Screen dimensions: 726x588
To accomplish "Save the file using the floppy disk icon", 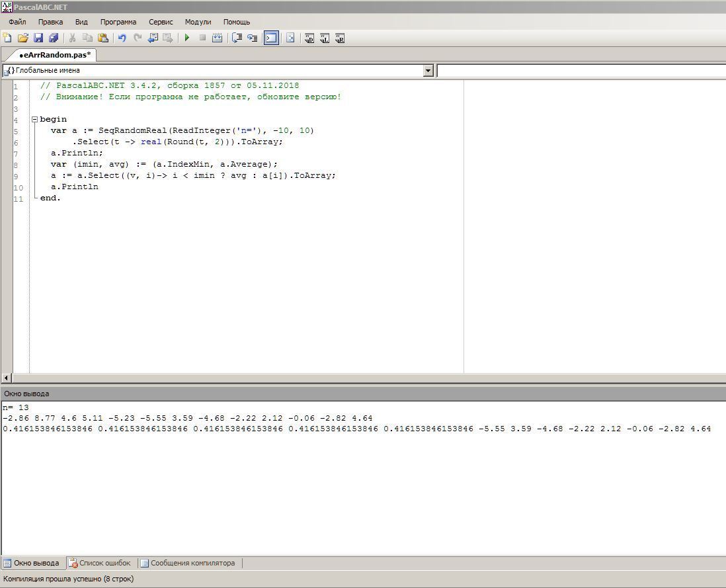I will [x=38, y=38].
